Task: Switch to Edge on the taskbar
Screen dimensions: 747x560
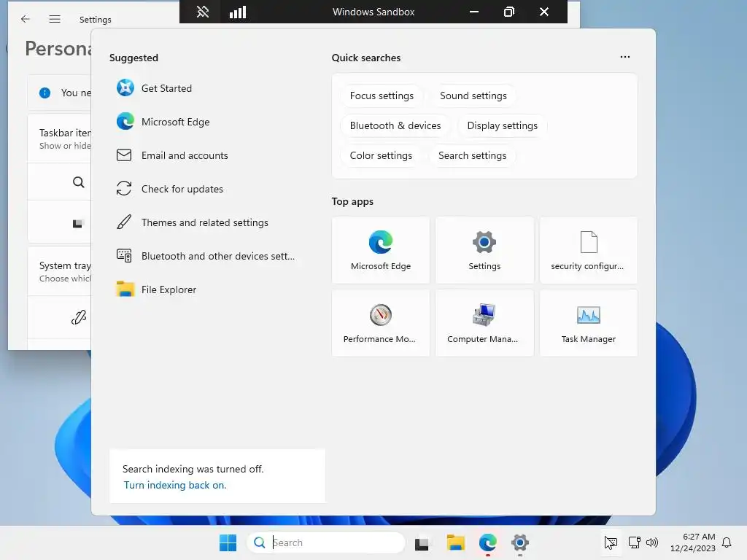Action: (488, 542)
